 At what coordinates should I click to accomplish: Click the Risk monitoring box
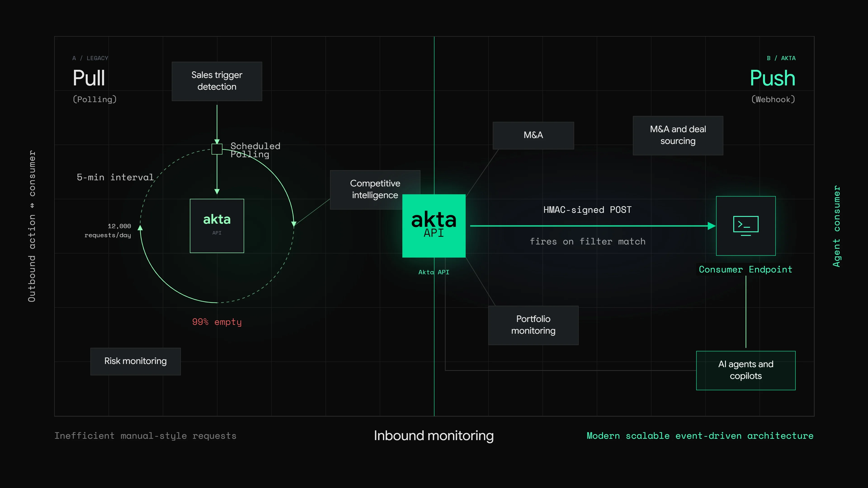[135, 361]
